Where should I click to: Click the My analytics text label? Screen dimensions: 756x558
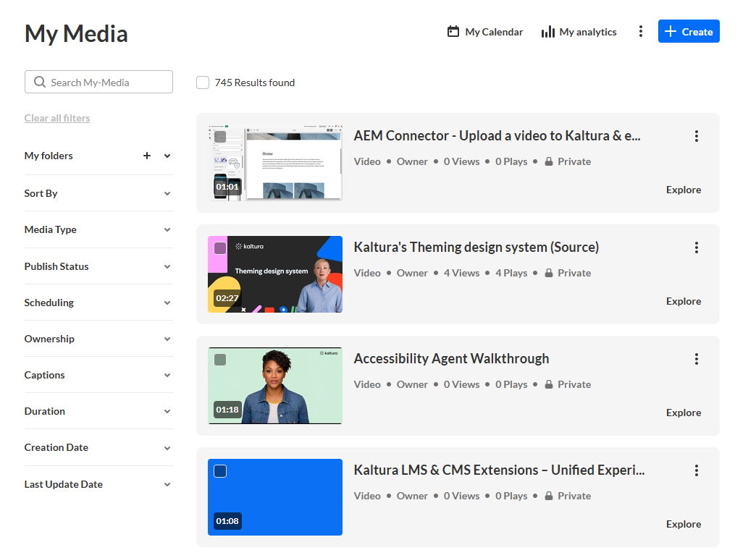tap(588, 32)
